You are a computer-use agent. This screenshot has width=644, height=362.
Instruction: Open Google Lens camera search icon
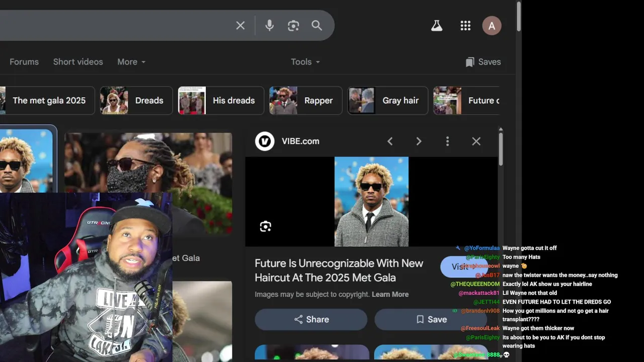293,26
